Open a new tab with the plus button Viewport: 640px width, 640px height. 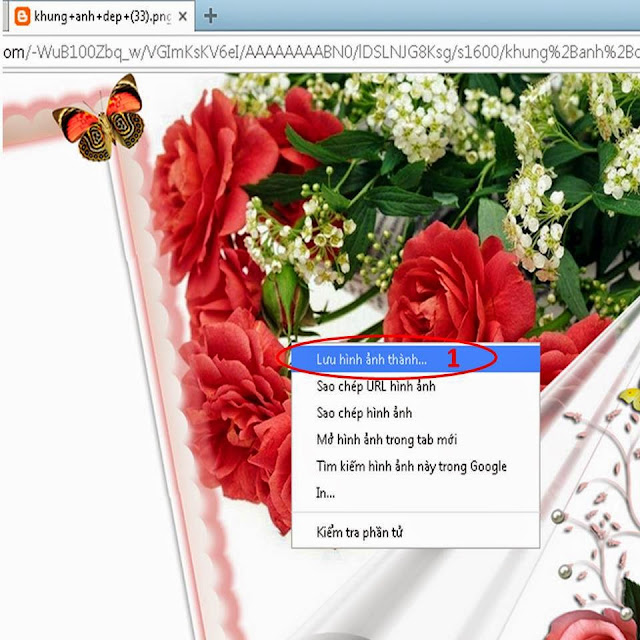pos(210,16)
